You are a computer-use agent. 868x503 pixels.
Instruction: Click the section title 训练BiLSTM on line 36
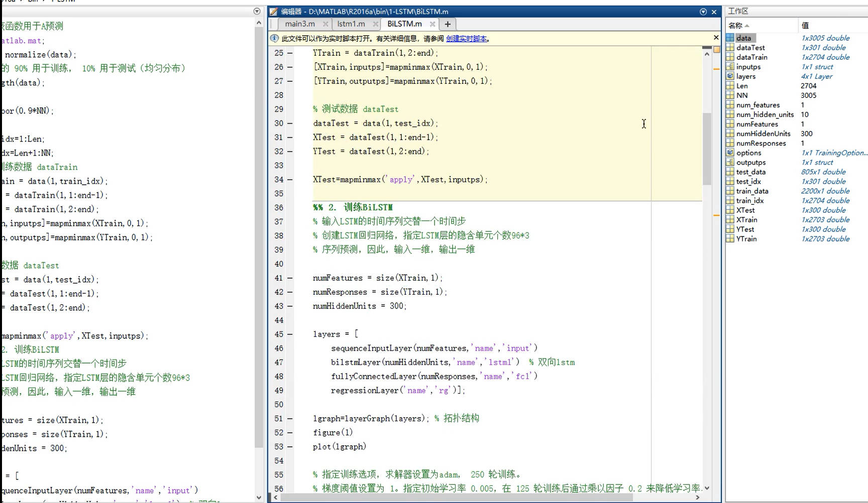coord(368,207)
